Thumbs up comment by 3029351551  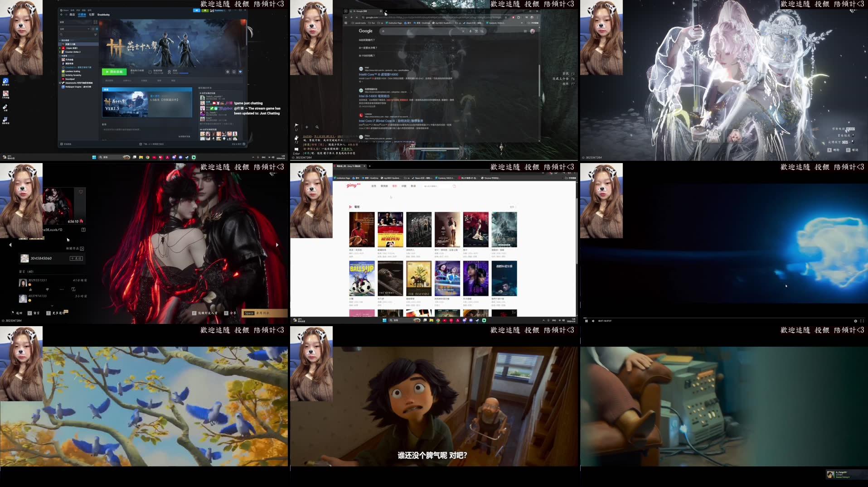pos(30,289)
